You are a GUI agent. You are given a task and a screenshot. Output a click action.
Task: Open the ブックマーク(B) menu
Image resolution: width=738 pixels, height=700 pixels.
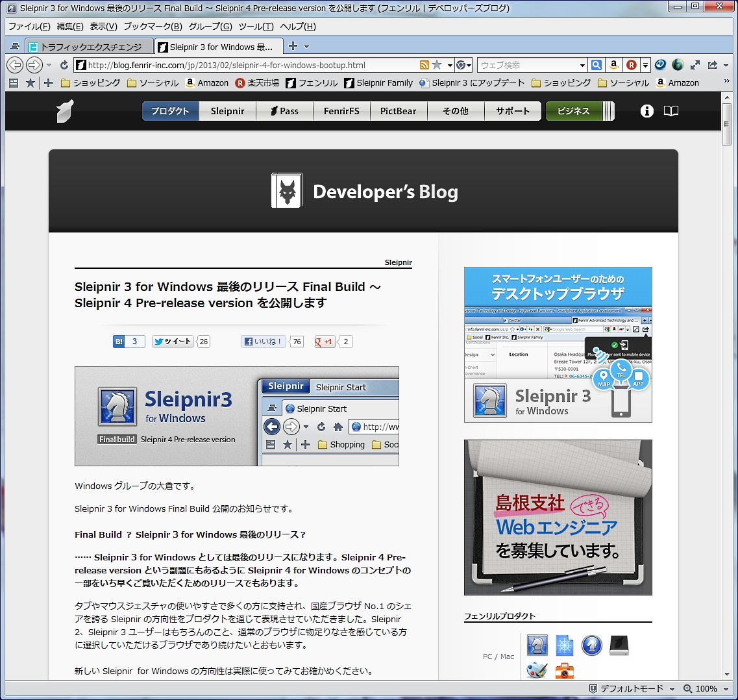[153, 27]
